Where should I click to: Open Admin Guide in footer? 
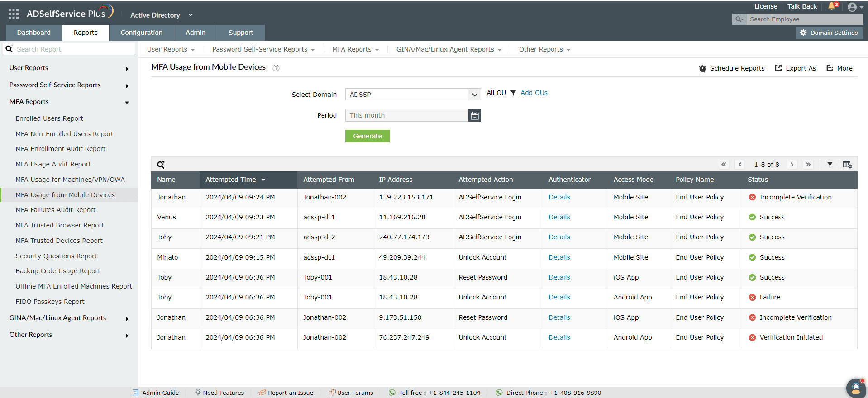[x=156, y=393]
